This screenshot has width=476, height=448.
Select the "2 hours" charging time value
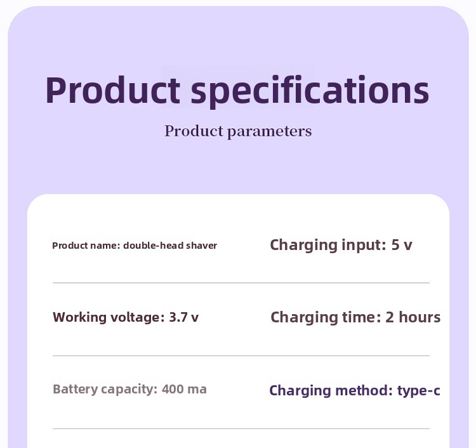pos(413,317)
